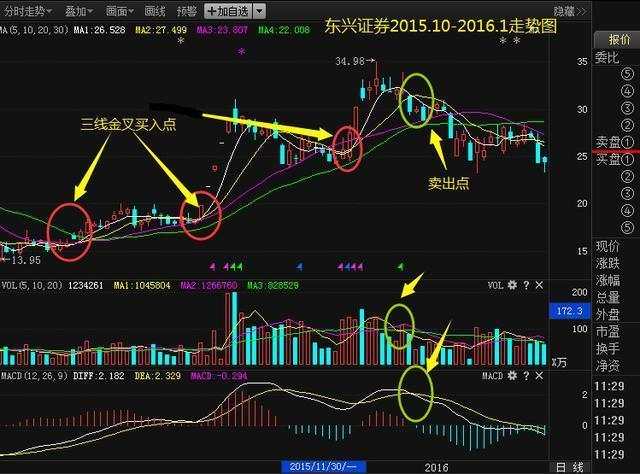Open the 画面 layout dropdown
The image size is (640, 474).
(x=120, y=11)
